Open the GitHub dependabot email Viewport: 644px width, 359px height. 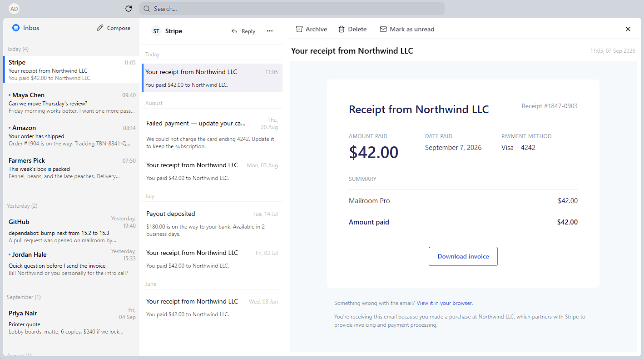pyautogui.click(x=72, y=229)
